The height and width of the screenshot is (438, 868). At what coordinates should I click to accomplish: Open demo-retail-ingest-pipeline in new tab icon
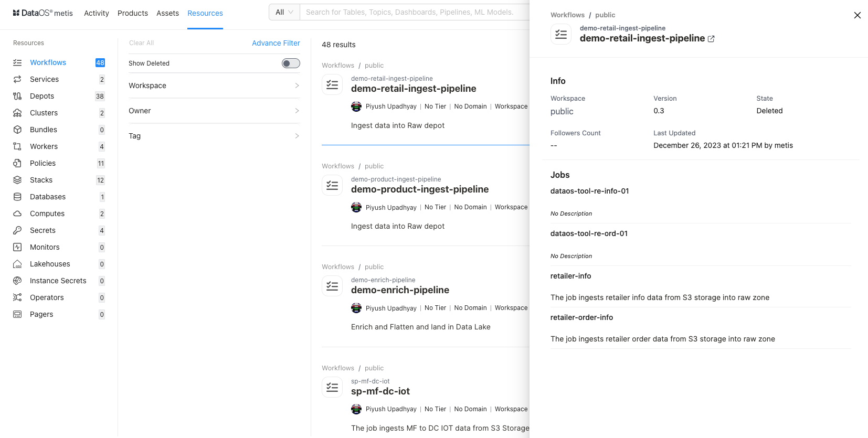pyautogui.click(x=711, y=39)
